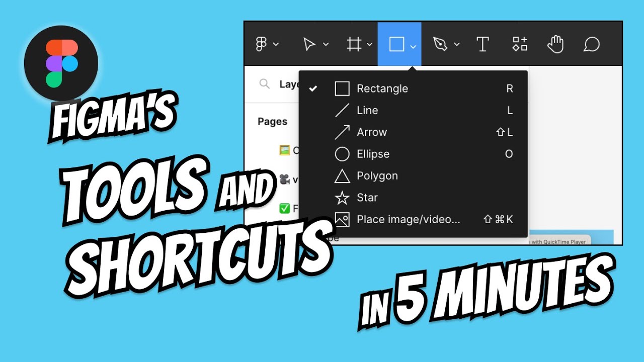644x362 pixels.
Task: Select the Comment tool
Action: point(592,44)
